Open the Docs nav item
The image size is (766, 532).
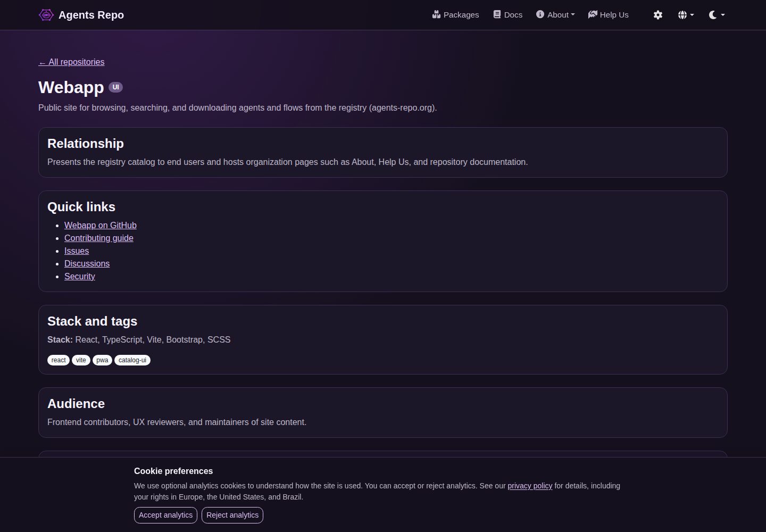(508, 15)
